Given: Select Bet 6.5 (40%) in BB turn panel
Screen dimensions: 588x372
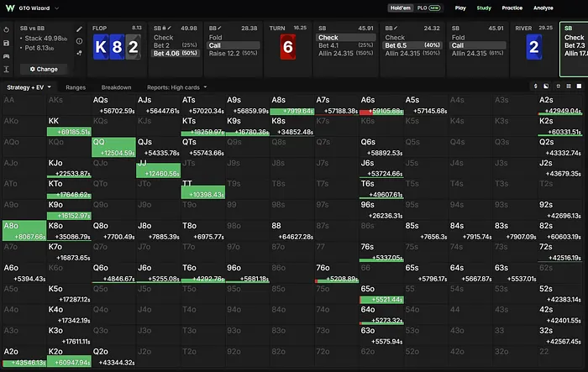Looking at the screenshot, I should [412, 45].
